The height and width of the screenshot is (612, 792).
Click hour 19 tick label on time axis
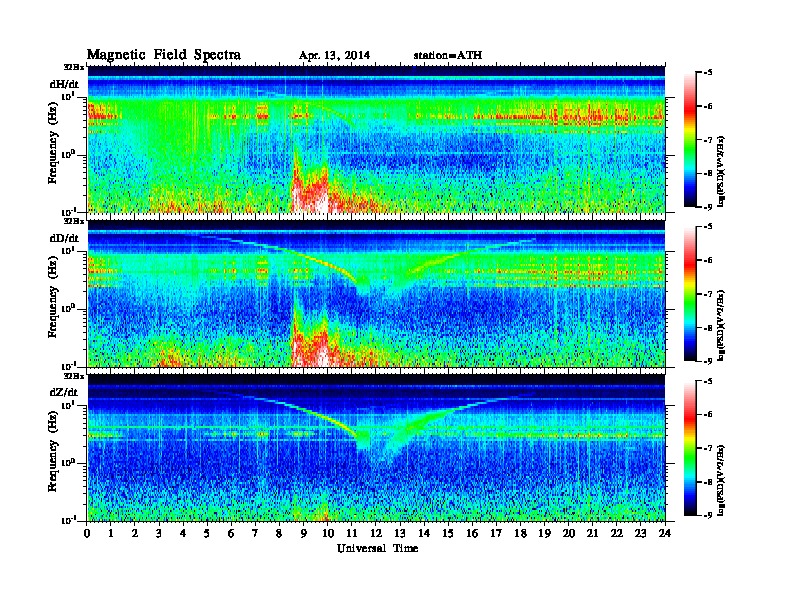coord(544,534)
